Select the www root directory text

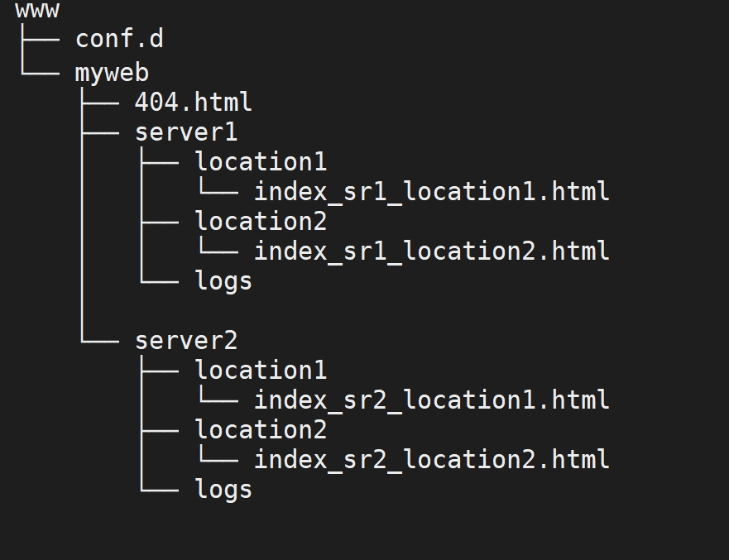(x=37, y=10)
